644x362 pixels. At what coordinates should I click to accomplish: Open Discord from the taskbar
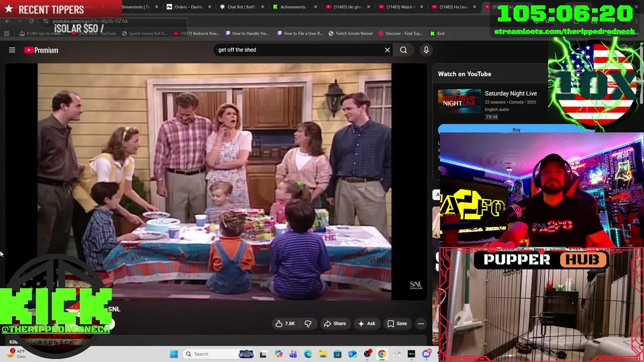[427, 354]
